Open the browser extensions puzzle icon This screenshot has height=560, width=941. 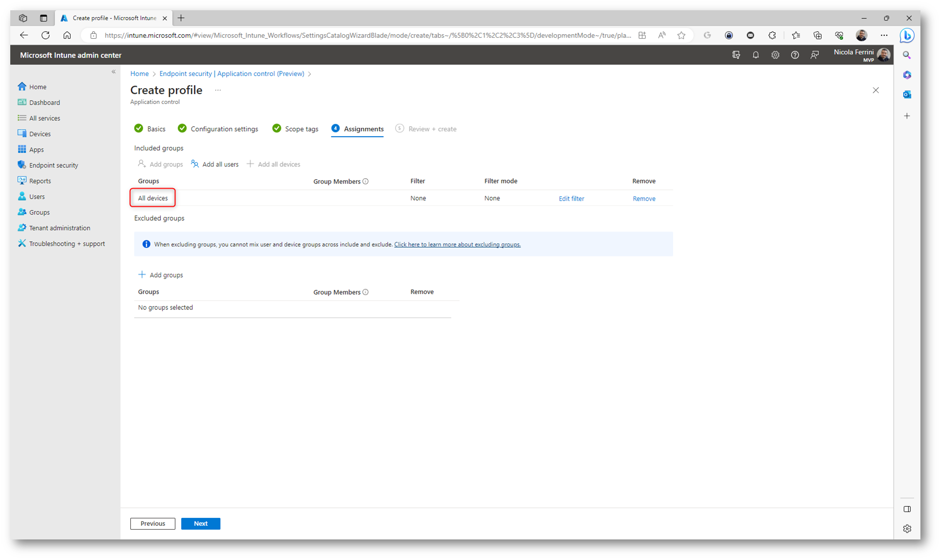click(772, 35)
